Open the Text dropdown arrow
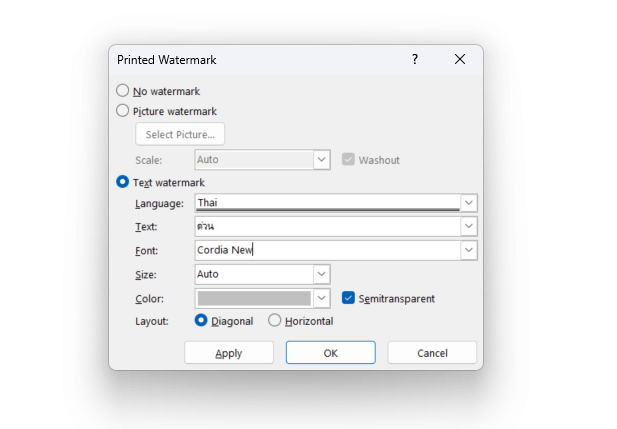This screenshot has height=429, width=617. (469, 226)
